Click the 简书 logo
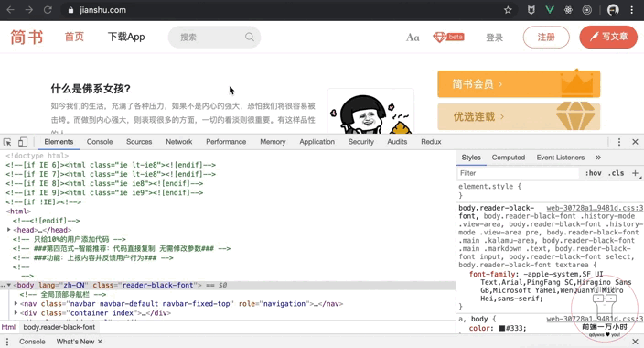644x348 pixels. (27, 37)
